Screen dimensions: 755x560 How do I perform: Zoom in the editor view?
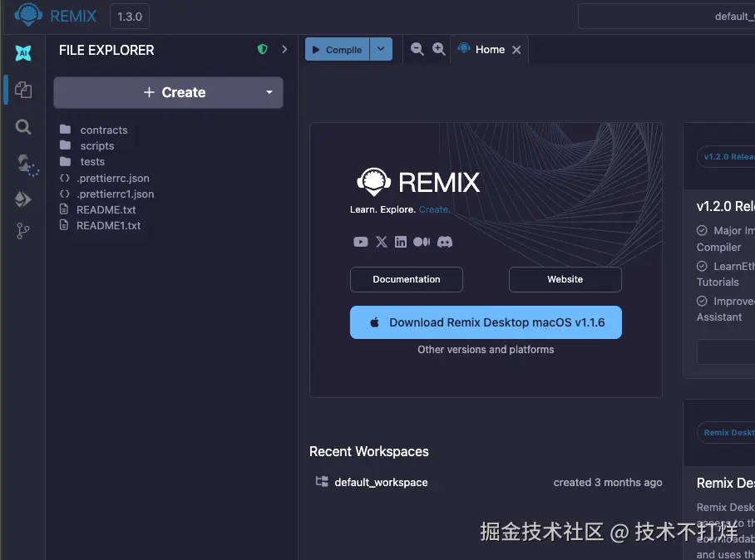tap(439, 49)
